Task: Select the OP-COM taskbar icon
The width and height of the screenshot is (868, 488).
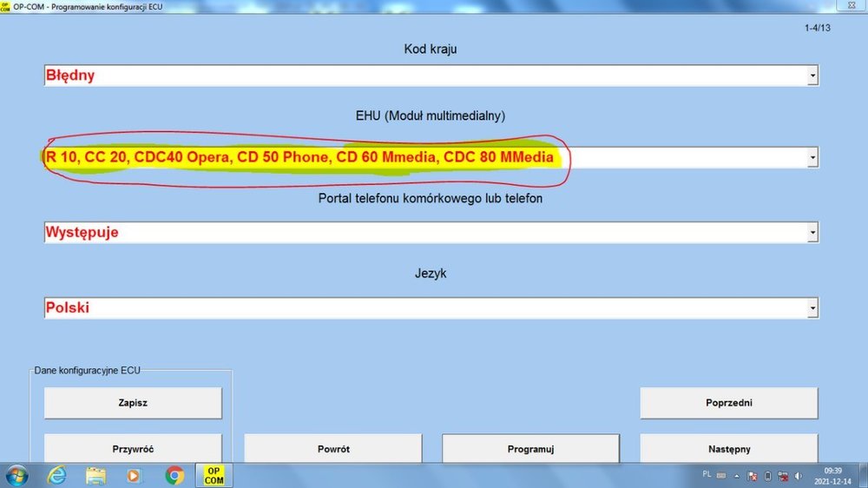Action: [x=214, y=475]
